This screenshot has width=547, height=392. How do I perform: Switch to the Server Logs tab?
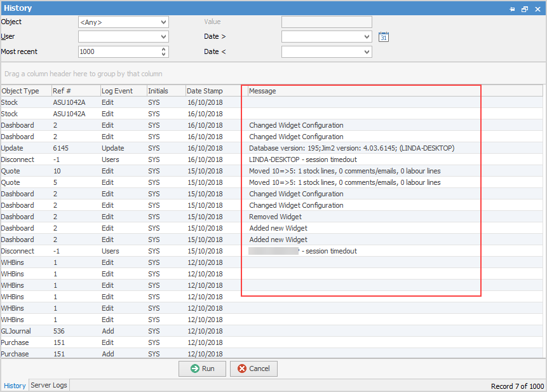pos(49,385)
